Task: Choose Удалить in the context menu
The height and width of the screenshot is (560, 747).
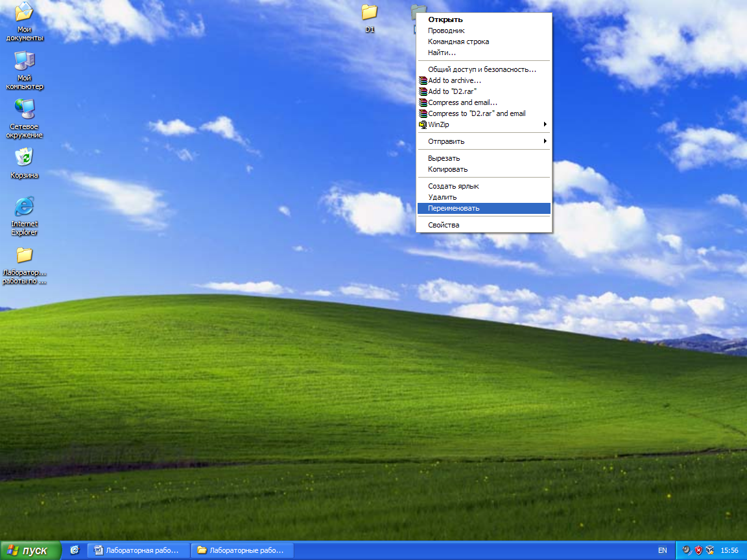Action: click(x=484, y=197)
